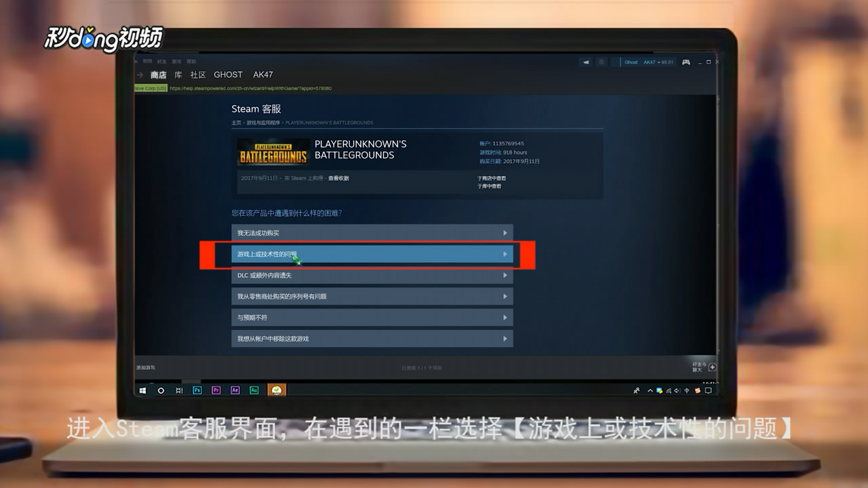
Task: Click the 于商店中查看 link
Action: tap(492, 178)
